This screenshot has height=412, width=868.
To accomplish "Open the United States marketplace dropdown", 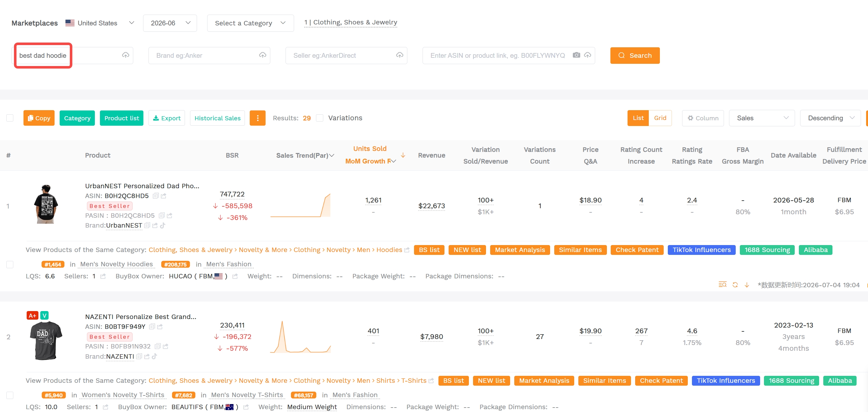I will [100, 23].
